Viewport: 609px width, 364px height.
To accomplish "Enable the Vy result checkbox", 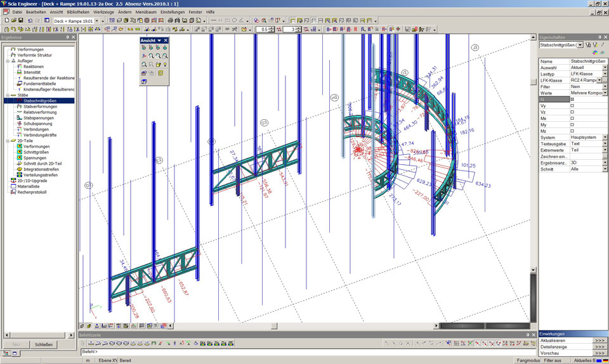I will pyautogui.click(x=572, y=106).
